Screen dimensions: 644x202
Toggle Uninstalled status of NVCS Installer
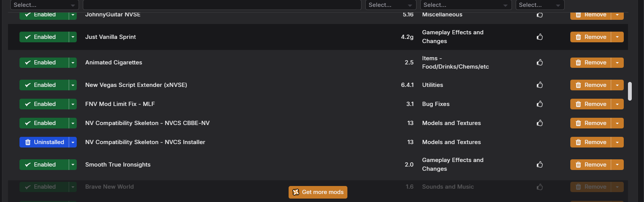pyautogui.click(x=44, y=142)
